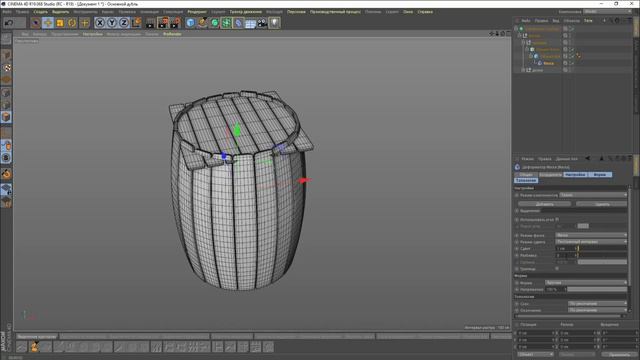Select the Live Selection tool
This screenshot has width=640, height=360.
[x=36, y=23]
